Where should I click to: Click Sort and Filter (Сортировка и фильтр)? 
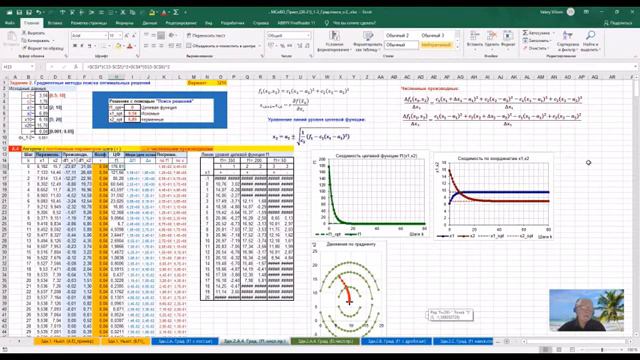click(568, 41)
